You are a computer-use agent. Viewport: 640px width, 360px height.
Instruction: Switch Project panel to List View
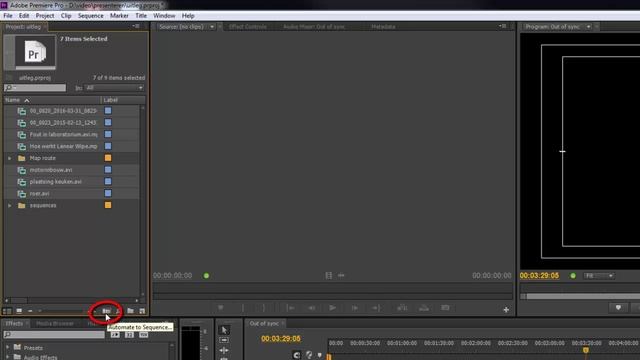pos(7,311)
